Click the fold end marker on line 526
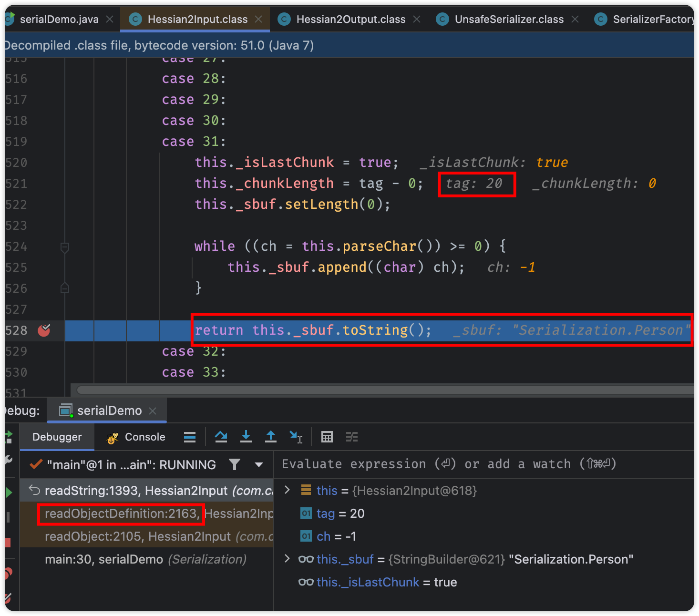Screen dimensions: 699x616 [x=65, y=288]
